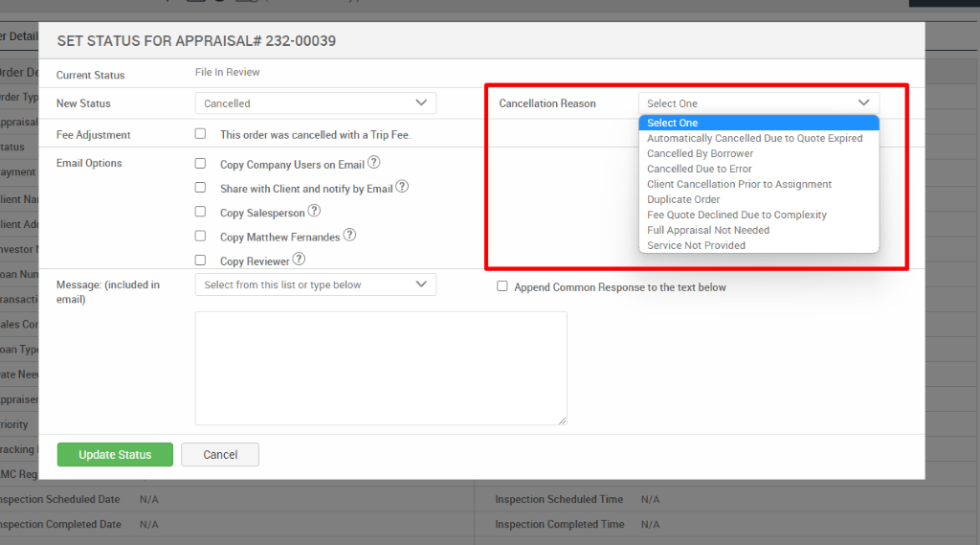Select Service Not Provided reason
Viewport: 980px width, 545px height.
759,245
